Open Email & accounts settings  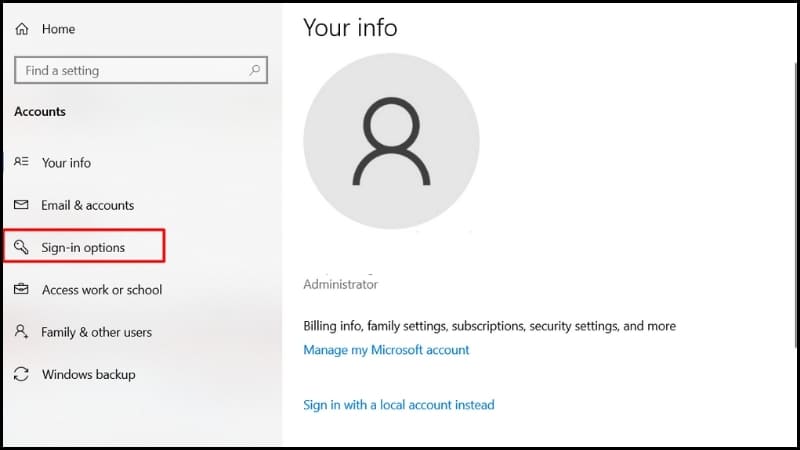(x=87, y=205)
